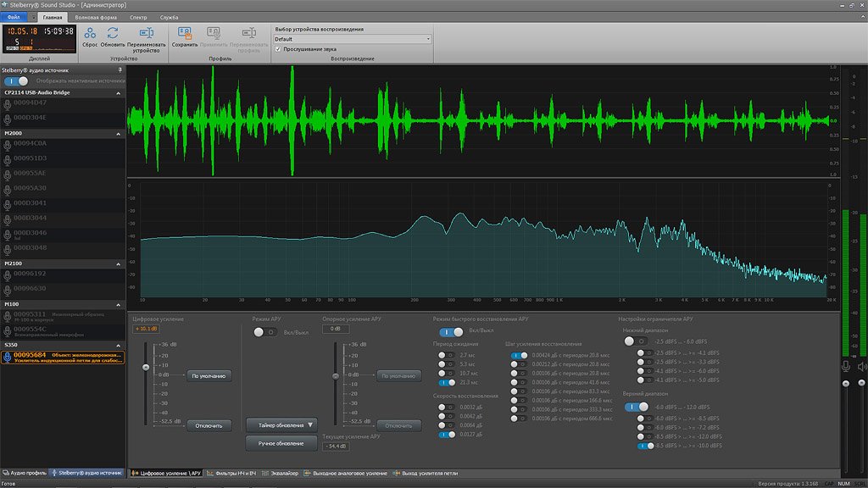The width and height of the screenshot is (868, 488).
Task: Click the Сброс (Reset) device icon
Action: click(x=90, y=34)
